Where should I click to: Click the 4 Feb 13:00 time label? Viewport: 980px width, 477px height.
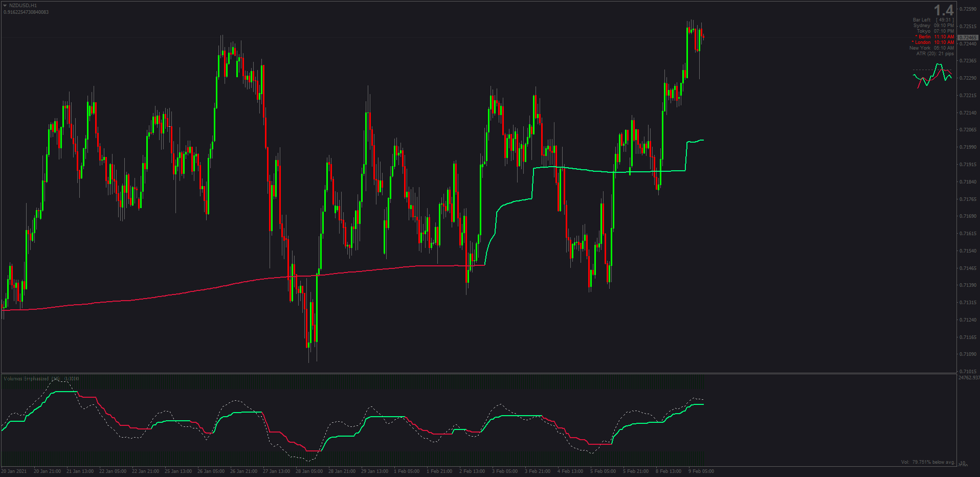click(x=570, y=471)
